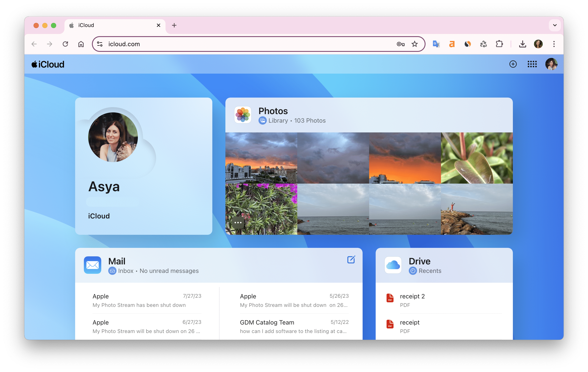Viewport: 588px width, 372px height.
Task: Open the iCloud Drive app icon
Action: [x=393, y=265]
